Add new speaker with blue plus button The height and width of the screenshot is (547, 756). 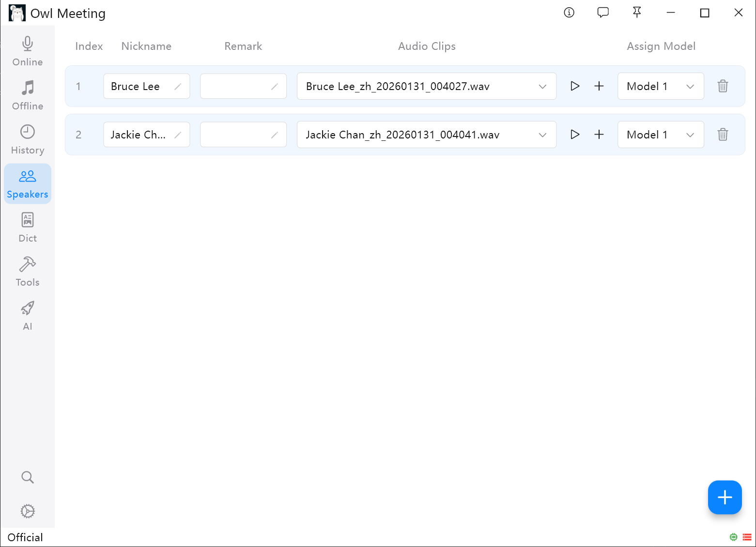pyautogui.click(x=725, y=497)
